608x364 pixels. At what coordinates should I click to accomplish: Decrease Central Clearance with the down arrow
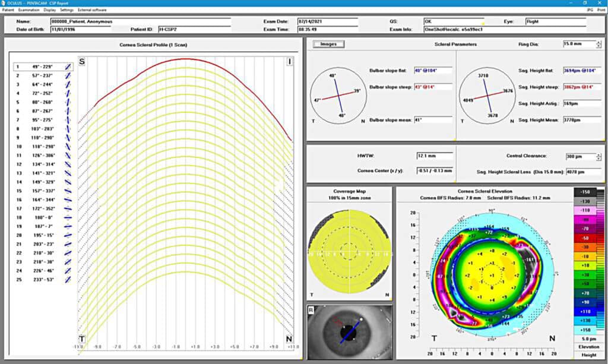598,159
